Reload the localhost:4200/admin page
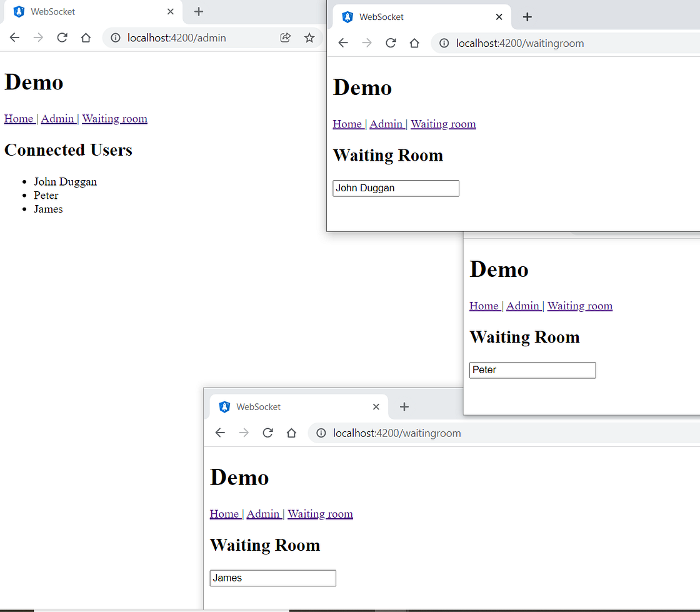 62,38
